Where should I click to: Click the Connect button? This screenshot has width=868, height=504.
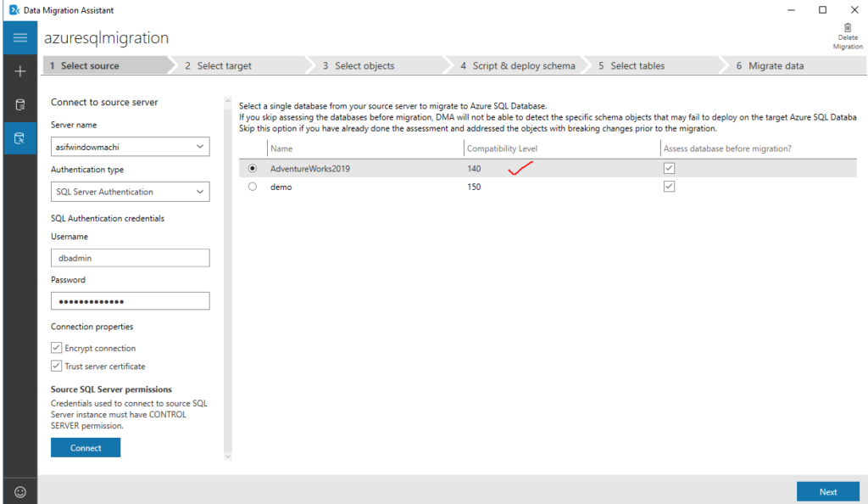point(85,447)
